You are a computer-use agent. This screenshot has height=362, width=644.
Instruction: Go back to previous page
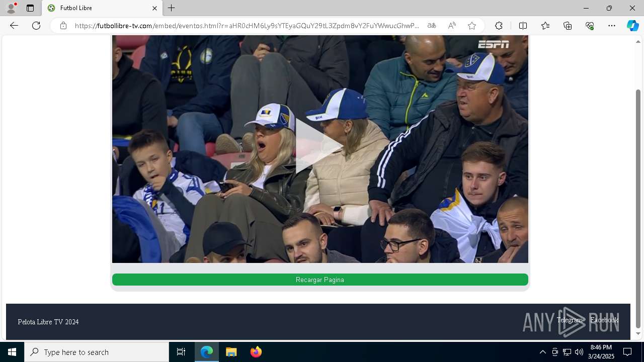click(x=14, y=26)
